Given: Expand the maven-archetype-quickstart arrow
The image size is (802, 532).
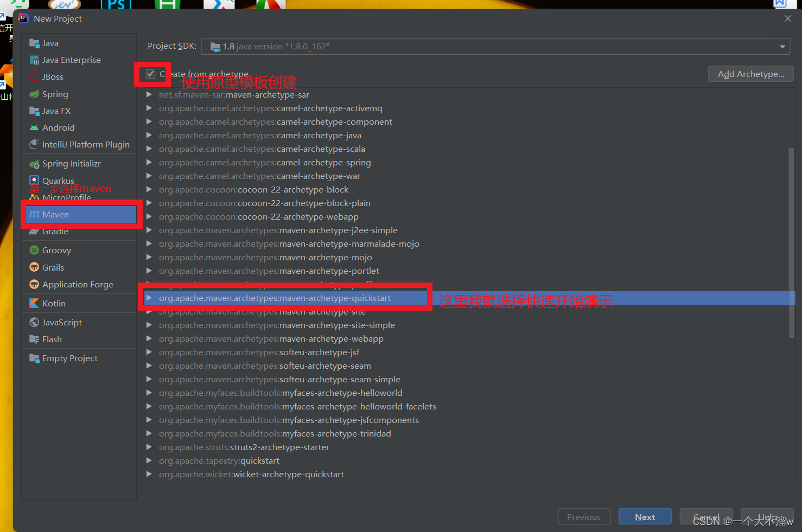Looking at the screenshot, I should point(149,298).
